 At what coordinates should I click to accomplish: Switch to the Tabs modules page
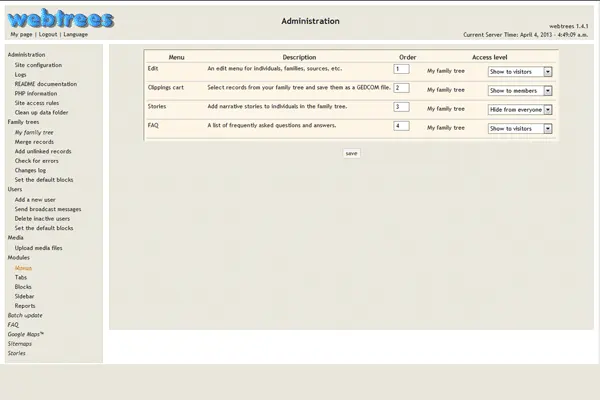[21, 277]
